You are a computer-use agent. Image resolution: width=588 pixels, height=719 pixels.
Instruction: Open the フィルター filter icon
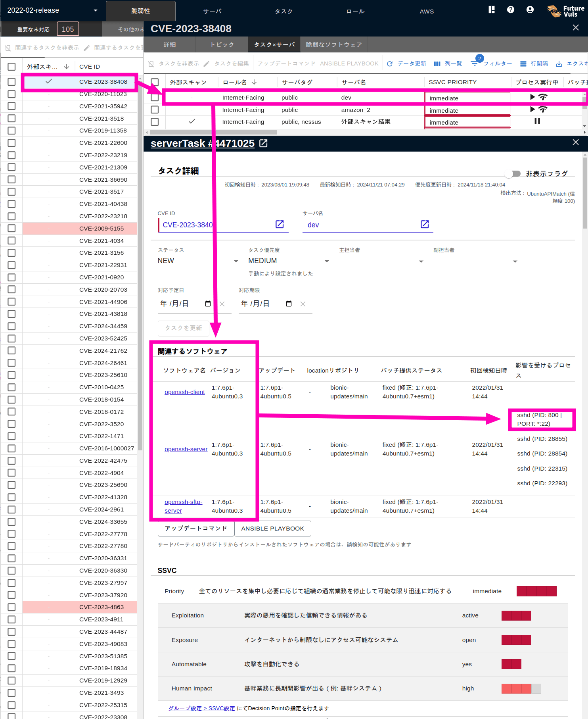(474, 64)
